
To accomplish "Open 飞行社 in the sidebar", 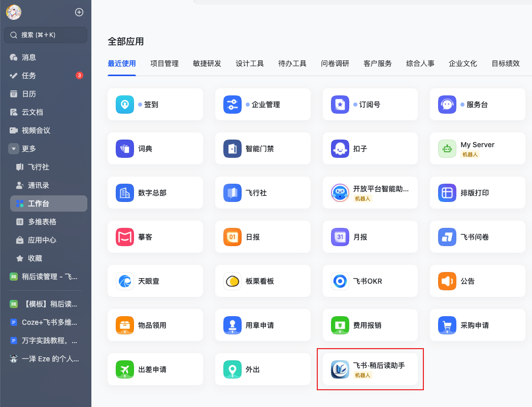I will tap(49, 167).
